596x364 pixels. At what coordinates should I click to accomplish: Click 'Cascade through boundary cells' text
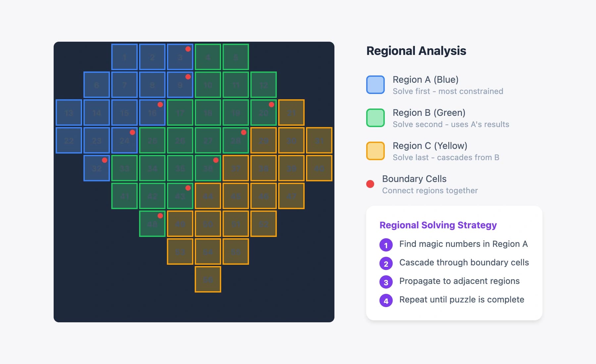pos(464,262)
